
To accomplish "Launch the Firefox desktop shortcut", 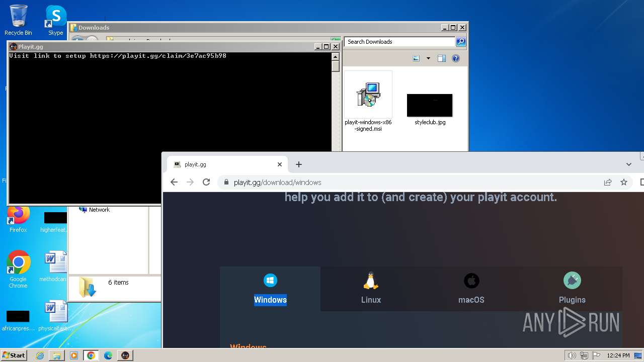I will (x=18, y=219).
